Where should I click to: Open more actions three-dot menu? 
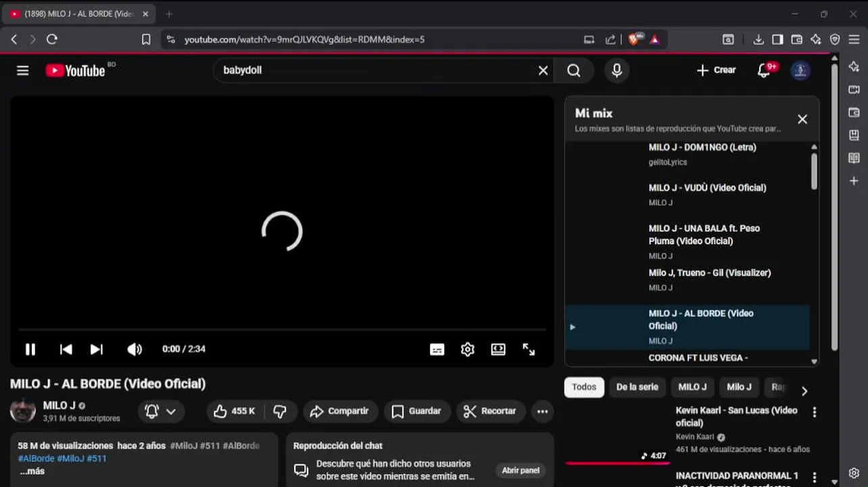(x=542, y=411)
